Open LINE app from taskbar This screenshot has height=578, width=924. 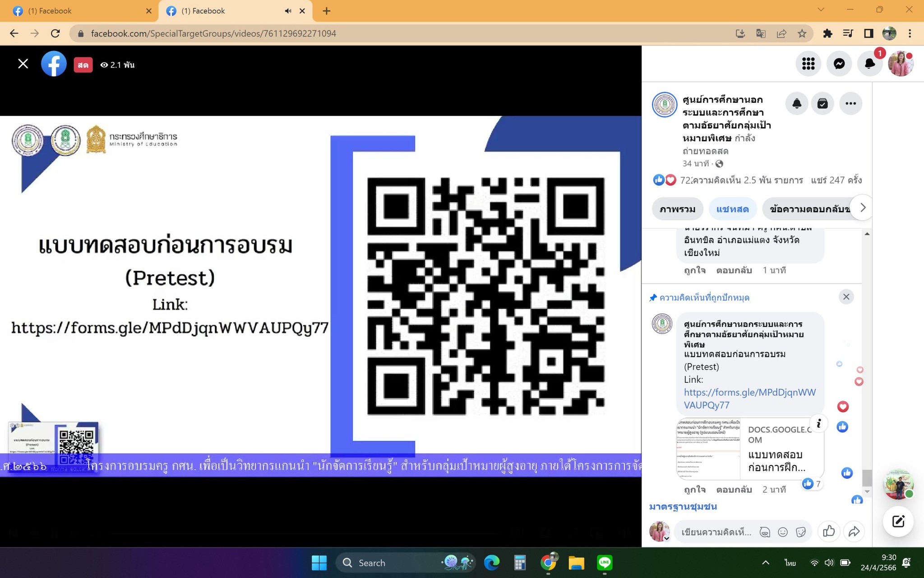click(604, 563)
